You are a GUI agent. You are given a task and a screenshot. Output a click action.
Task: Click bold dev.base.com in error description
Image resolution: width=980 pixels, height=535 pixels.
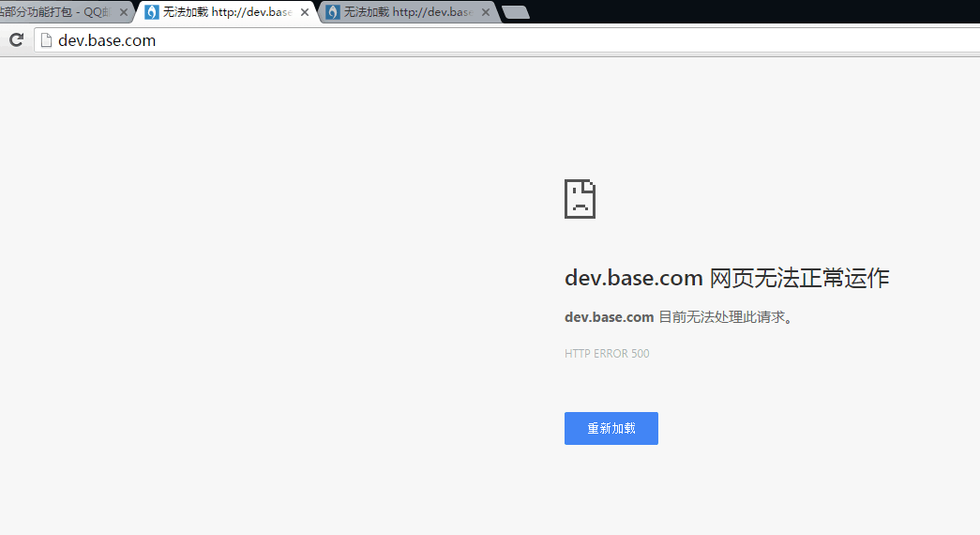coord(609,317)
